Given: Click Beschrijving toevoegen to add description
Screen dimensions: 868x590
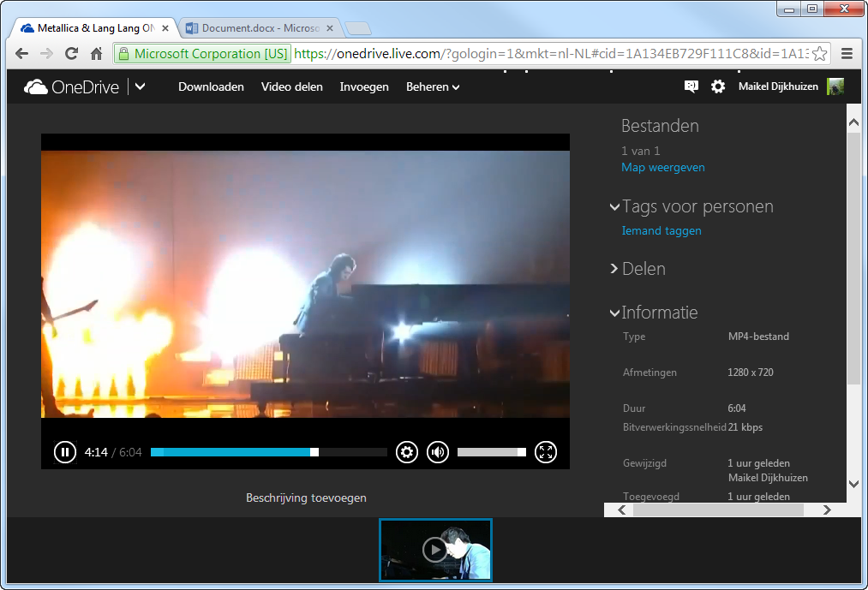Looking at the screenshot, I should coord(306,498).
